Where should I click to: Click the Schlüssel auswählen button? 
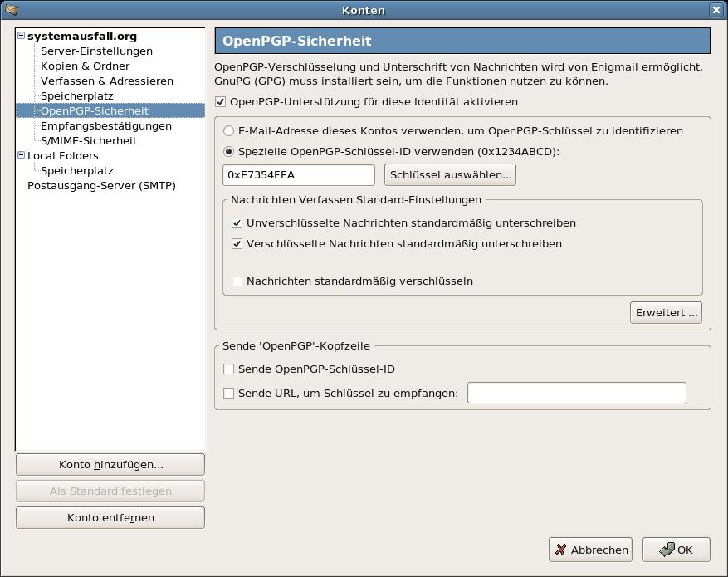(451, 175)
